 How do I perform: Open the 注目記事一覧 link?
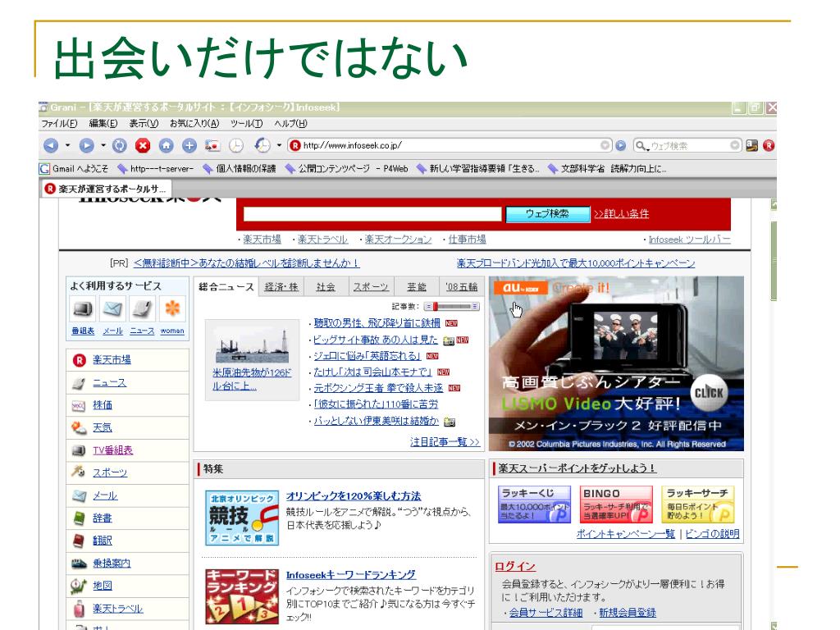pyautogui.click(x=445, y=442)
